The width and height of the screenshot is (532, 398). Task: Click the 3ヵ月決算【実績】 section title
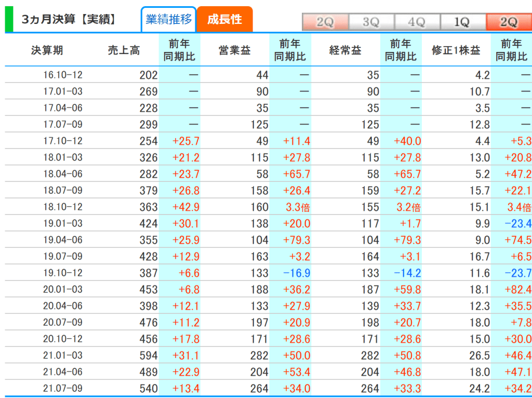[69, 20]
